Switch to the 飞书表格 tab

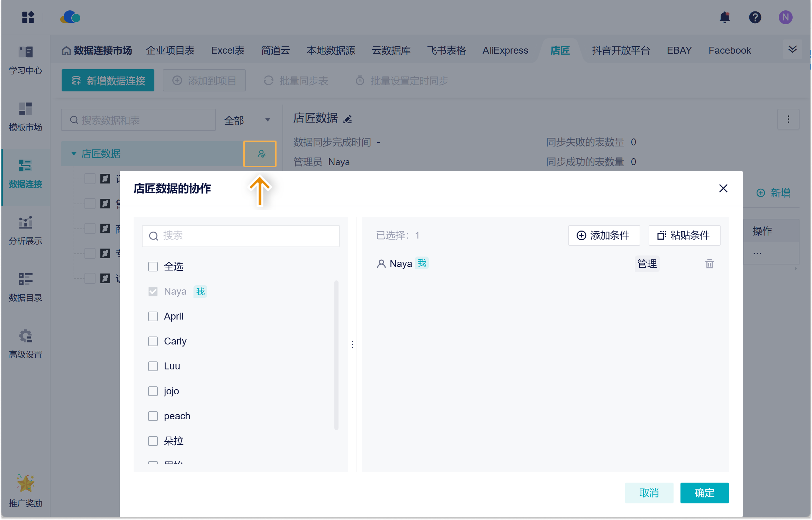(x=446, y=51)
